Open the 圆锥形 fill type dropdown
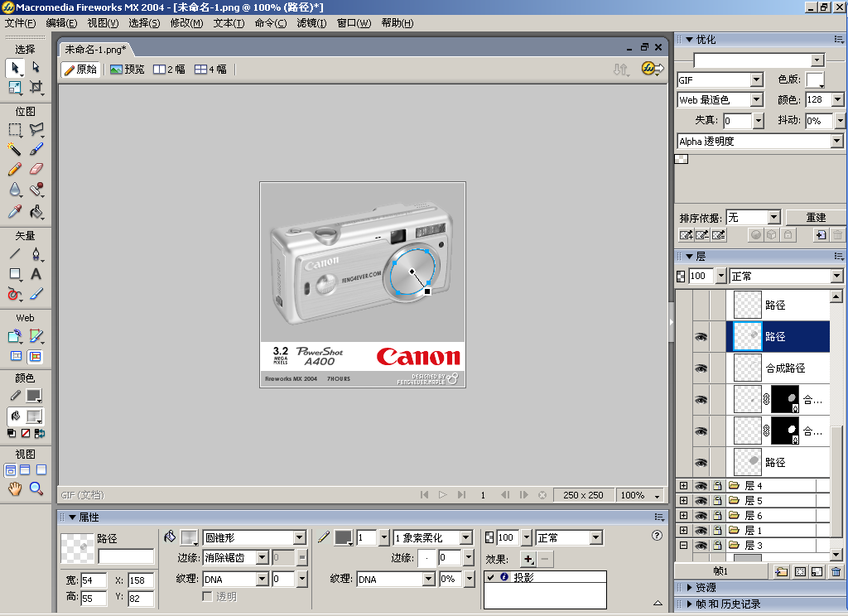The width and height of the screenshot is (848, 616). tap(300, 537)
